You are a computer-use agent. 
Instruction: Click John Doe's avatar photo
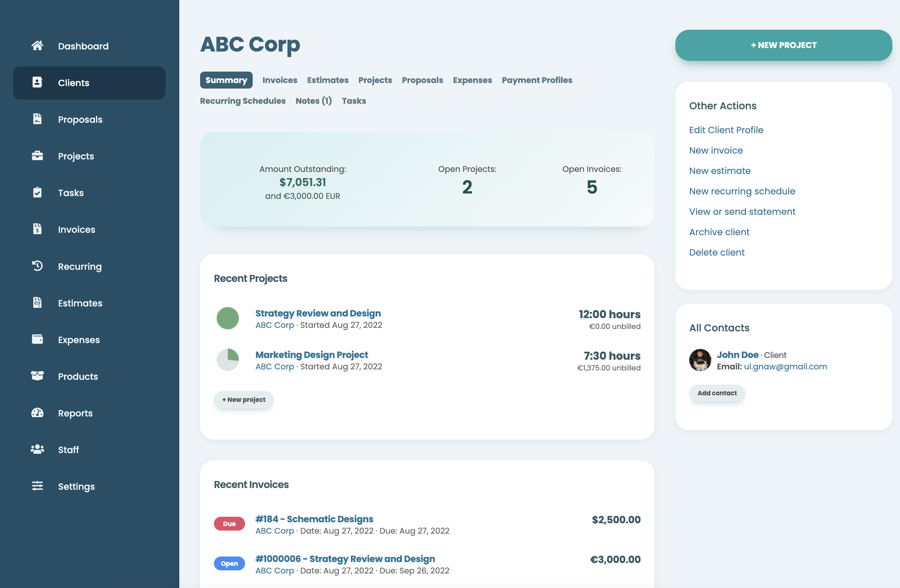(700, 360)
